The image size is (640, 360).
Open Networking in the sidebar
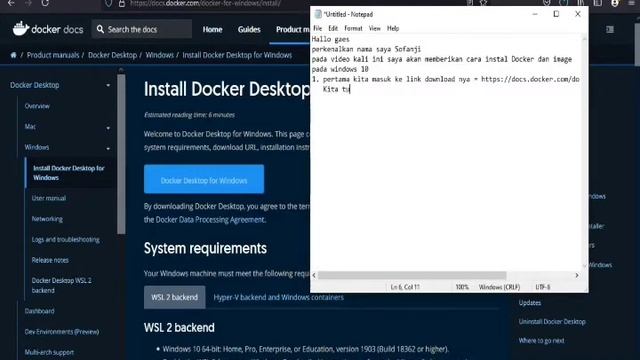point(47,219)
